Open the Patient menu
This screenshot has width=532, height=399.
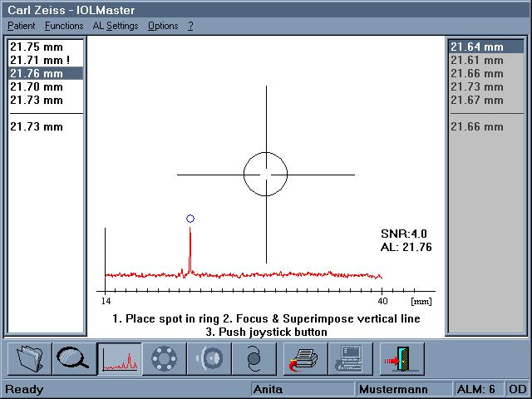pyautogui.click(x=21, y=26)
